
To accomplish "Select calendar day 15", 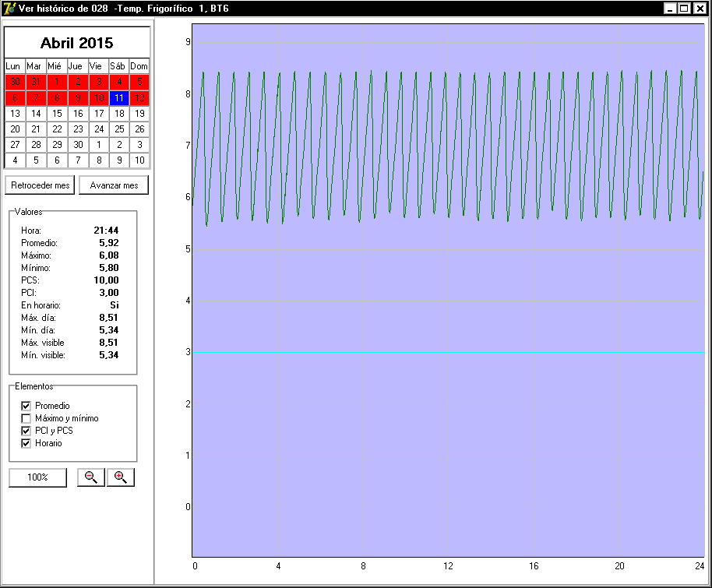I will point(57,114).
